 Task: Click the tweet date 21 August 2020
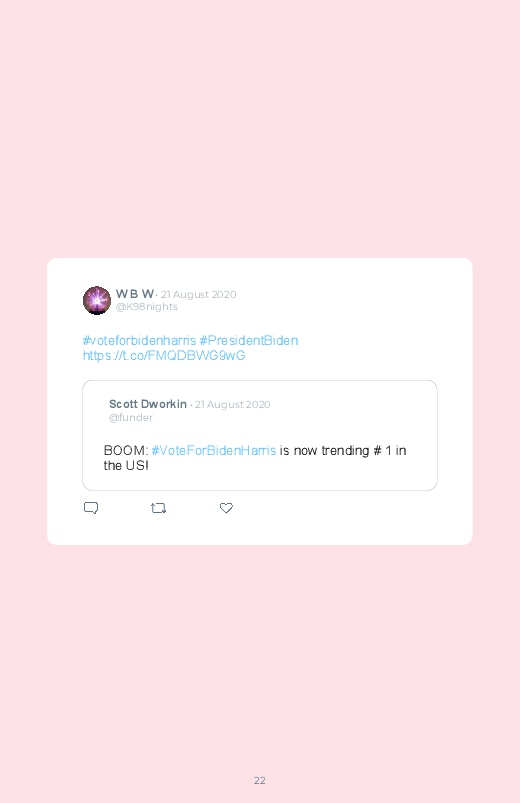click(199, 294)
